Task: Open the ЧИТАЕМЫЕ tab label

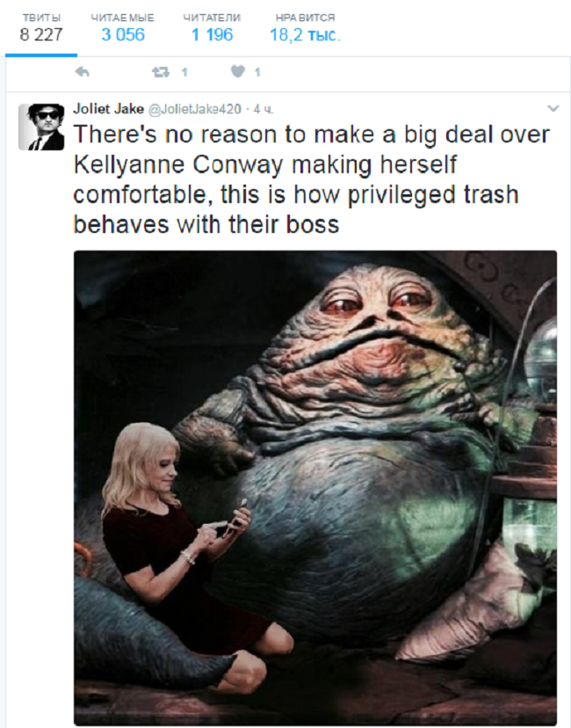Action: pos(122,18)
